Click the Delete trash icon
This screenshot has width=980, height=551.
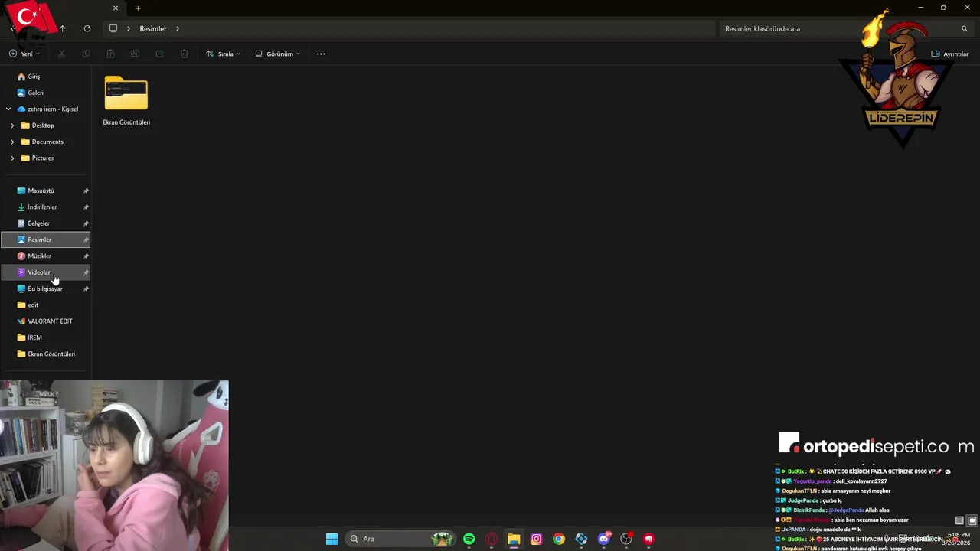[x=184, y=54]
